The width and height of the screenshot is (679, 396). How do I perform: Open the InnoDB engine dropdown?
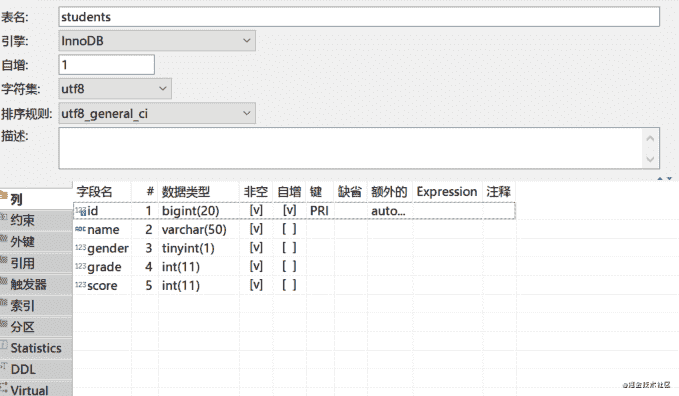coord(157,41)
